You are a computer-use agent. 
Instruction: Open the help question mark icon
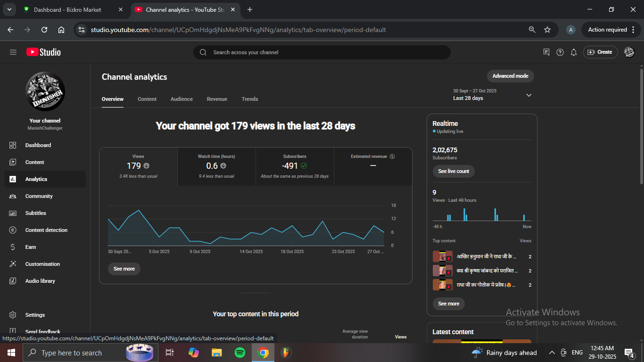tap(560, 52)
